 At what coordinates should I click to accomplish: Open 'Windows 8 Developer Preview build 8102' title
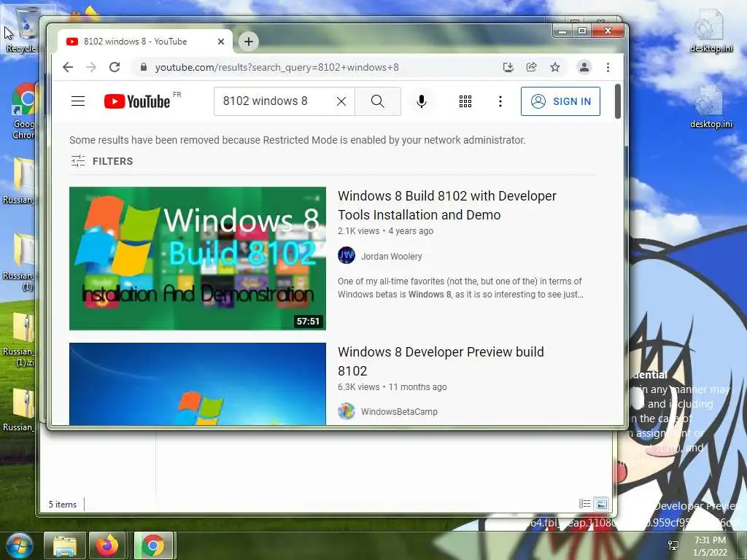click(x=441, y=362)
